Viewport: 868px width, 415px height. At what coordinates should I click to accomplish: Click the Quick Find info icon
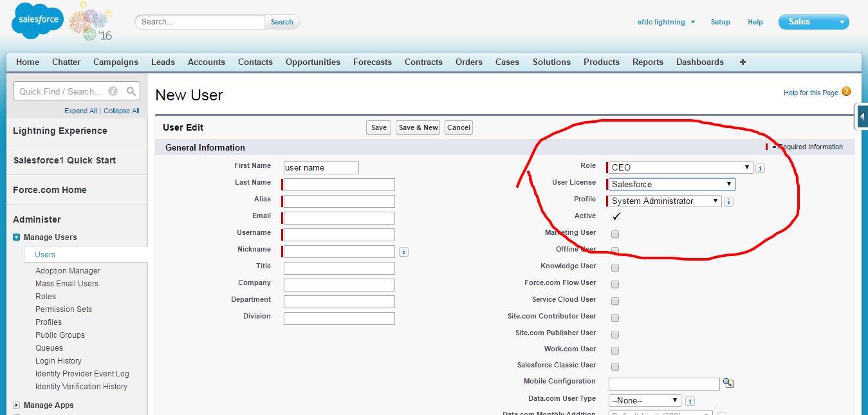pos(113,91)
